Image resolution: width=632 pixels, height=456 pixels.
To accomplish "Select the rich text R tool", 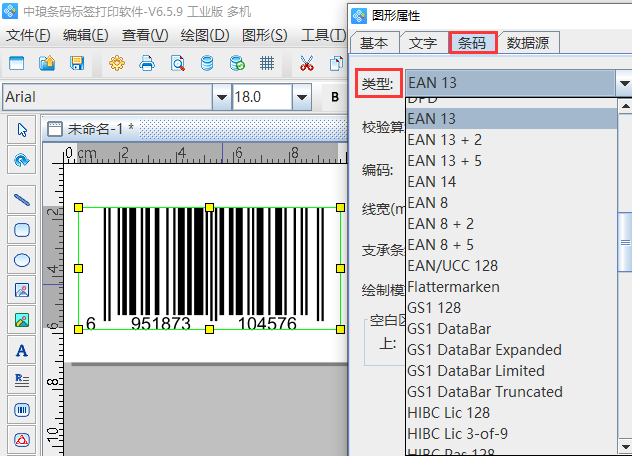I will click(22, 380).
